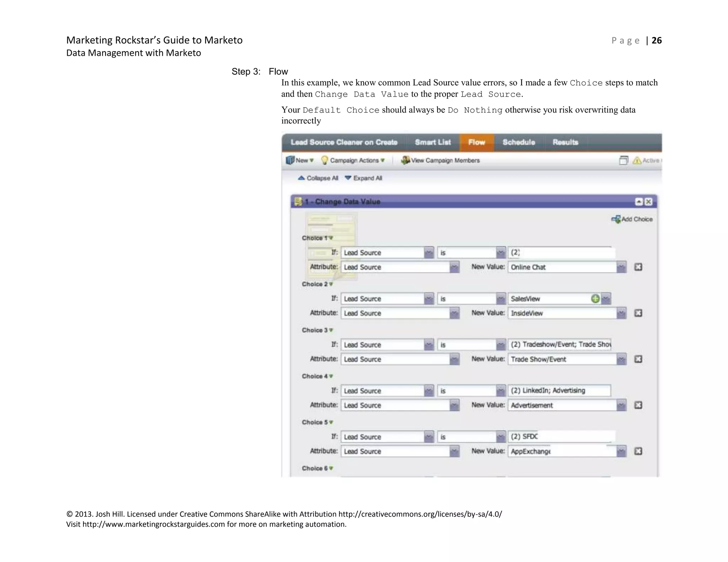Image resolution: width=728 pixels, height=562 pixels.
Task: Click the Campaign Actions lightbulb icon
Action: point(325,160)
